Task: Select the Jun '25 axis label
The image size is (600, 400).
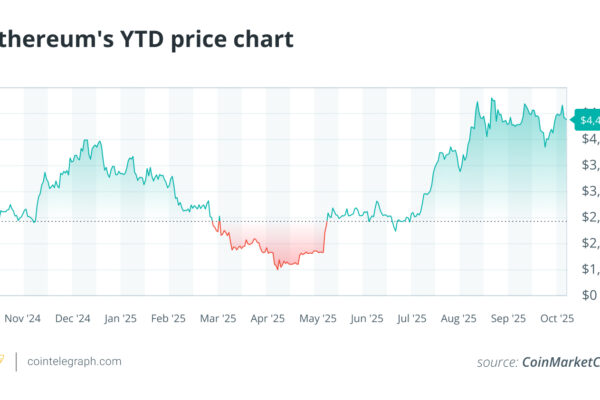Action: (x=367, y=319)
